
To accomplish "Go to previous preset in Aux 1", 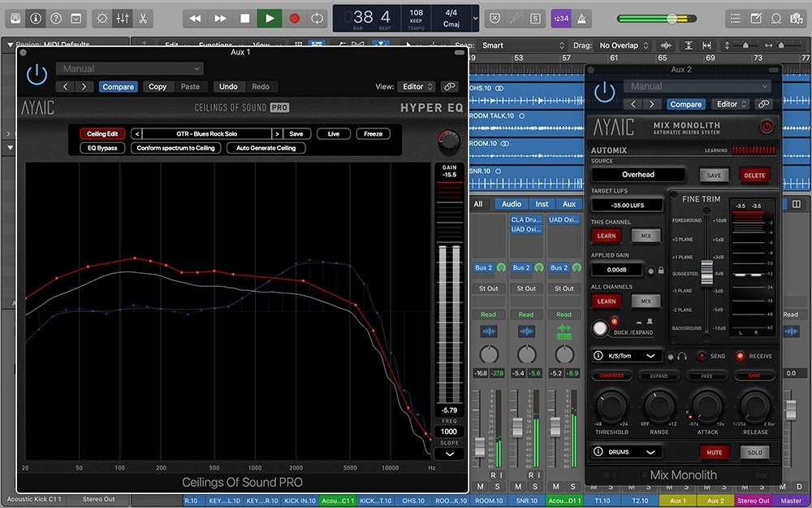I will [65, 87].
